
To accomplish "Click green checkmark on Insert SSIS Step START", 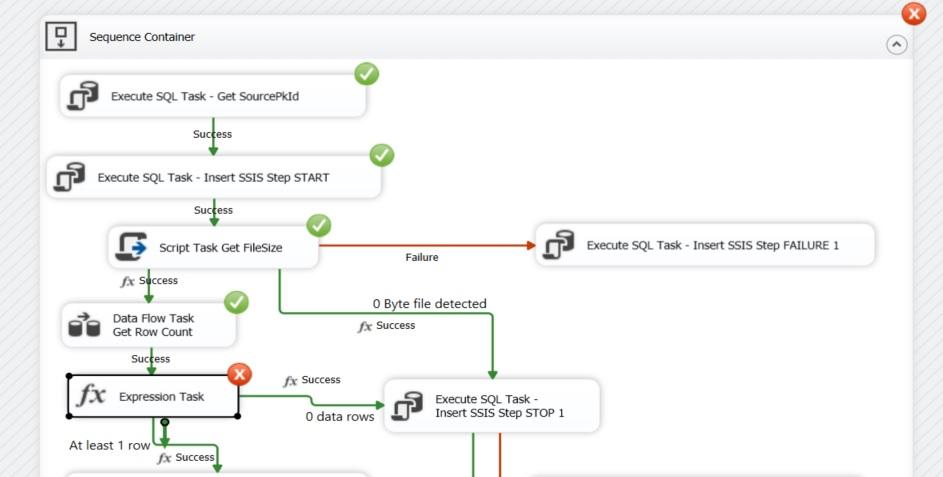I will (x=381, y=155).
